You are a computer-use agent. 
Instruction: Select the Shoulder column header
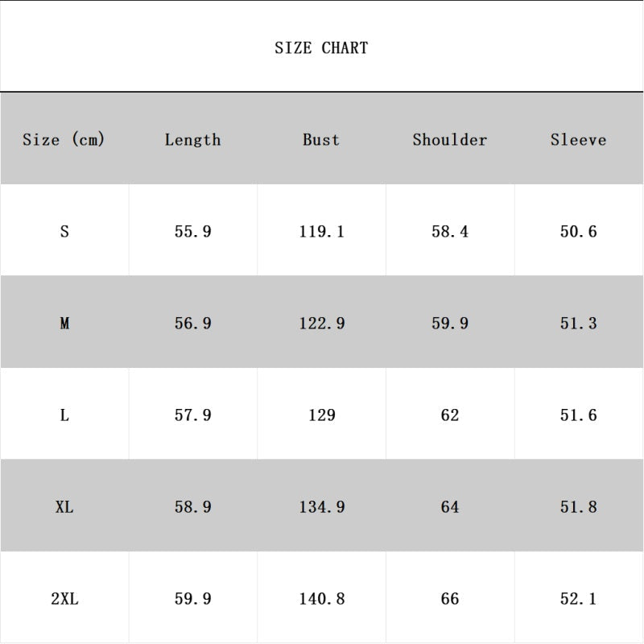tap(450, 139)
